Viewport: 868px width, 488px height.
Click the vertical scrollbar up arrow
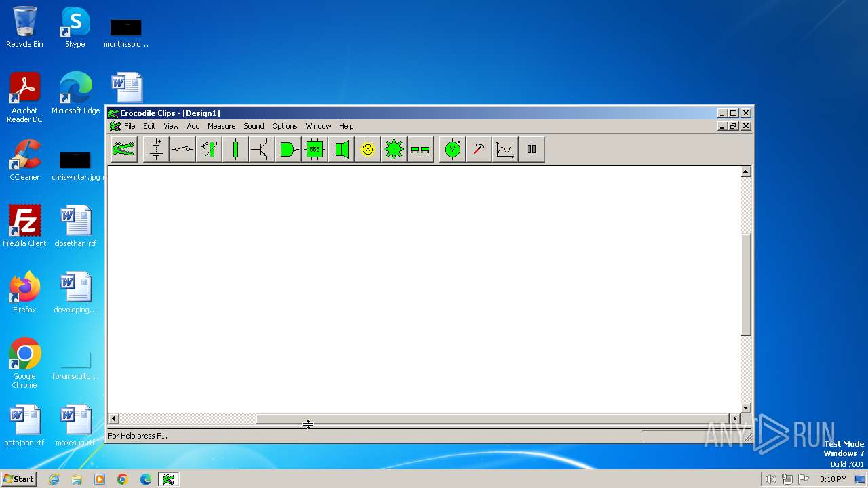[x=746, y=171]
